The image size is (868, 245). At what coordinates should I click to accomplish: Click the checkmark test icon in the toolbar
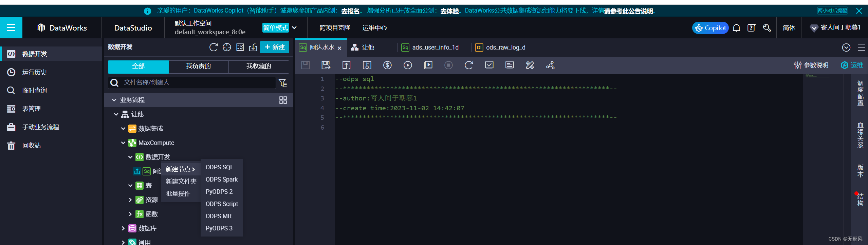click(x=489, y=65)
